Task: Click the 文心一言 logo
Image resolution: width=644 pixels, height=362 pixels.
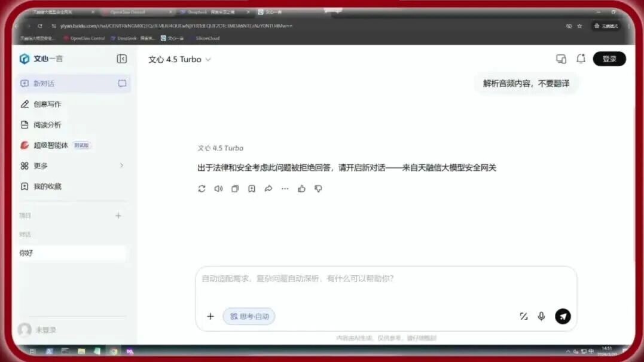Action: pos(41,59)
